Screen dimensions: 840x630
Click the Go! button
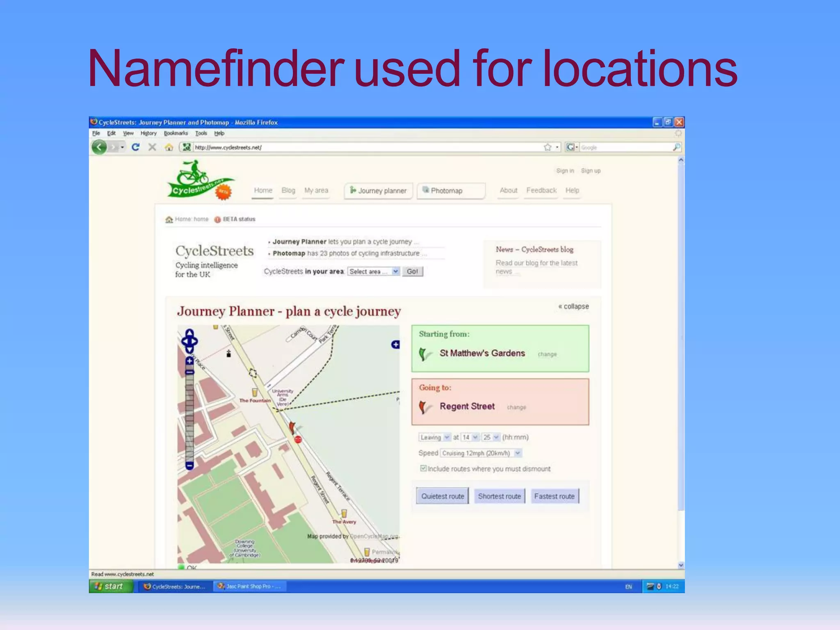point(412,272)
